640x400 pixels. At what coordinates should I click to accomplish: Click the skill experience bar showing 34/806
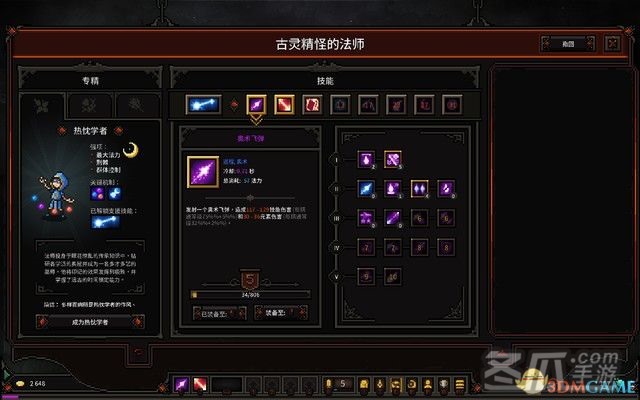pyautogui.click(x=251, y=294)
